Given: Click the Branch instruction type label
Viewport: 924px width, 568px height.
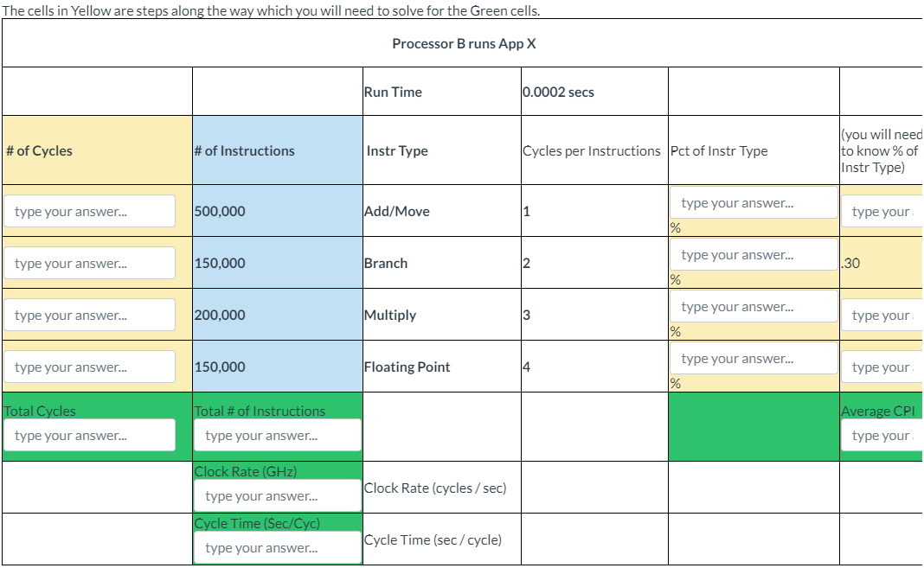Looking at the screenshot, I should coord(386,263).
